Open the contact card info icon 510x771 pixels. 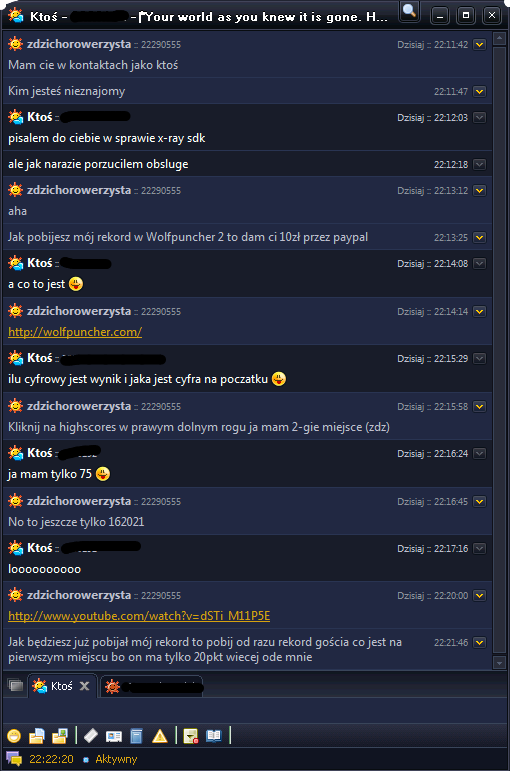tap(114, 736)
